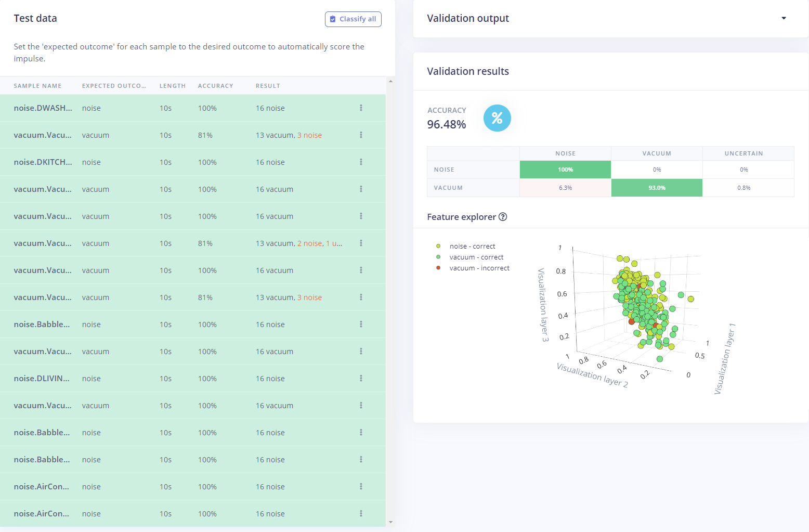Open the three-dot menu for the noise.DKITCH sample
809x532 pixels.
click(x=361, y=162)
